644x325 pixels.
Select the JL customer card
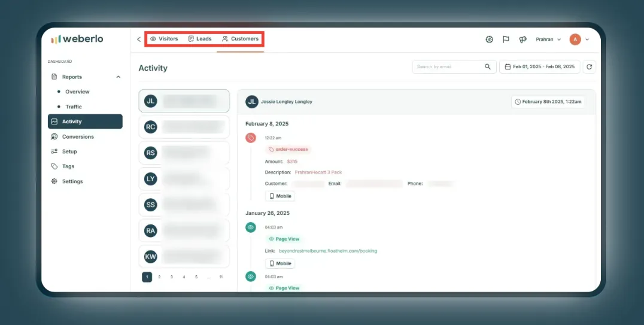[184, 101]
